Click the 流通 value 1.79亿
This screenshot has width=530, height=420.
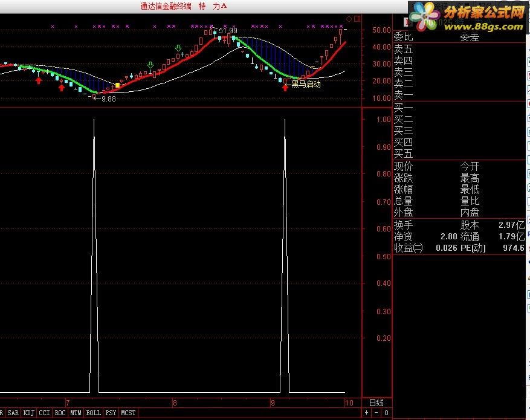(x=511, y=236)
